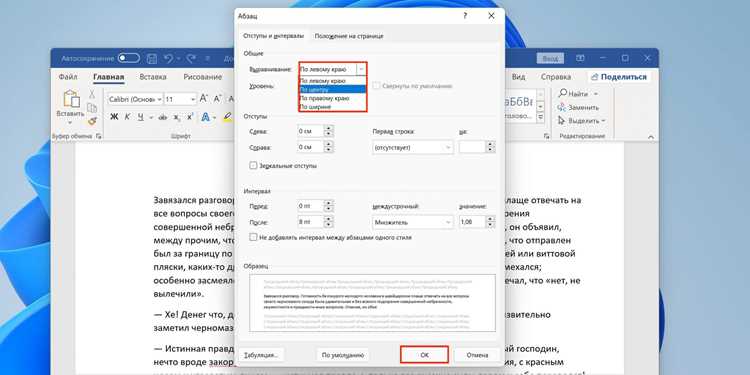
Task: Apply strikethrough formatting
Action: pyautogui.click(x=163, y=117)
